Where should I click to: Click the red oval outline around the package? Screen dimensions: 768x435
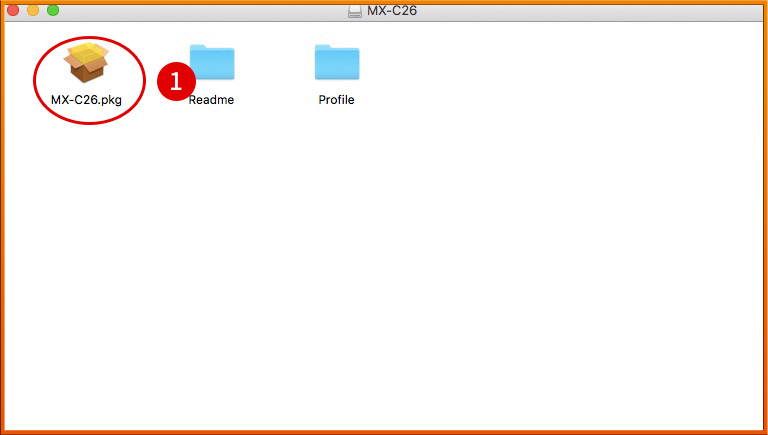pos(35,80)
